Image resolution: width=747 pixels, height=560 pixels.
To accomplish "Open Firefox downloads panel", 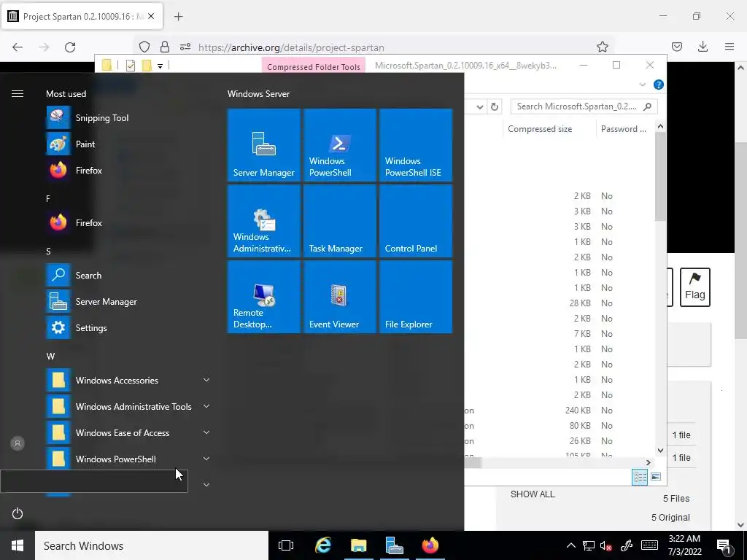I will 703,47.
